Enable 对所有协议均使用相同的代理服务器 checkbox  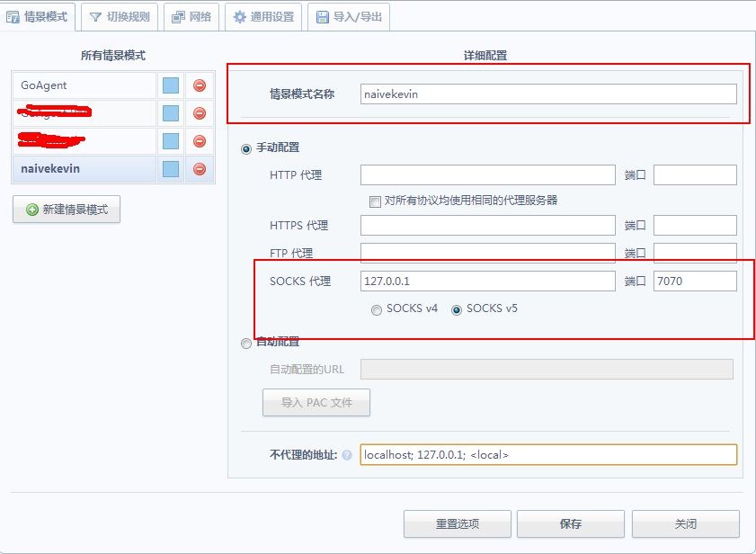[x=375, y=201]
